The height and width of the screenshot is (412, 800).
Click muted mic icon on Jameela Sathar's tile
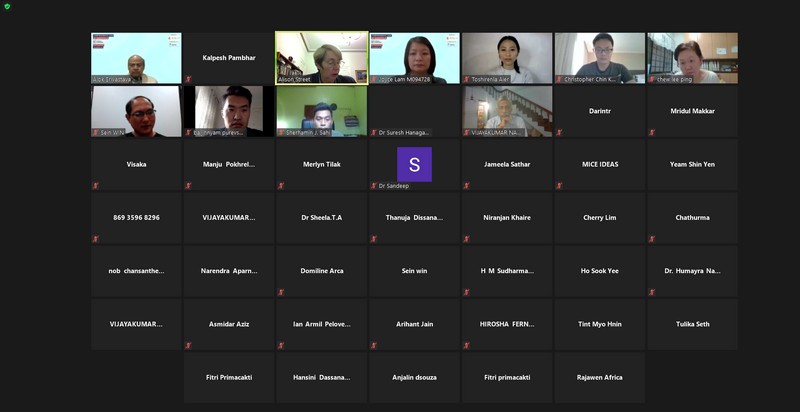[x=467, y=185]
